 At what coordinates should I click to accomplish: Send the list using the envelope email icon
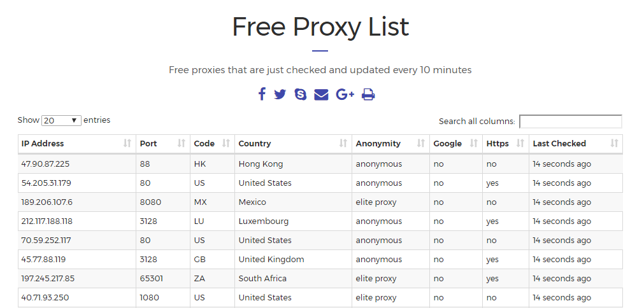point(321,95)
